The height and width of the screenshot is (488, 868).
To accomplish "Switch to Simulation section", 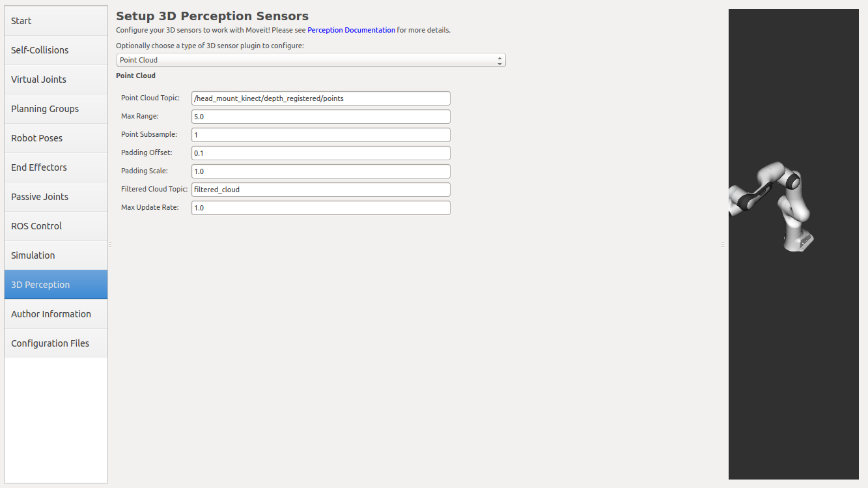I will point(56,255).
